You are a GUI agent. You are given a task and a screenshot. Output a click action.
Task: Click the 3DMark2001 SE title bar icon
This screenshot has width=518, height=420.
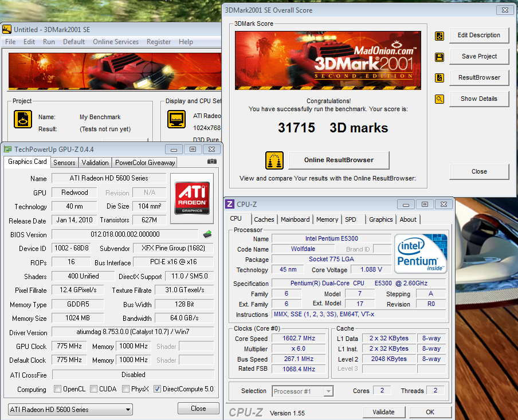click(7, 29)
